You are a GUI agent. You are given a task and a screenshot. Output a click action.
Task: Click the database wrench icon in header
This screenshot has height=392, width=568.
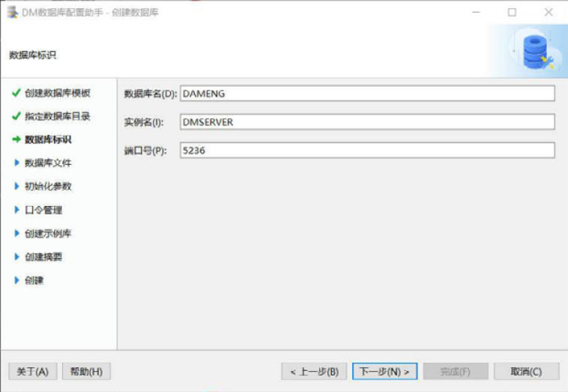coord(537,52)
